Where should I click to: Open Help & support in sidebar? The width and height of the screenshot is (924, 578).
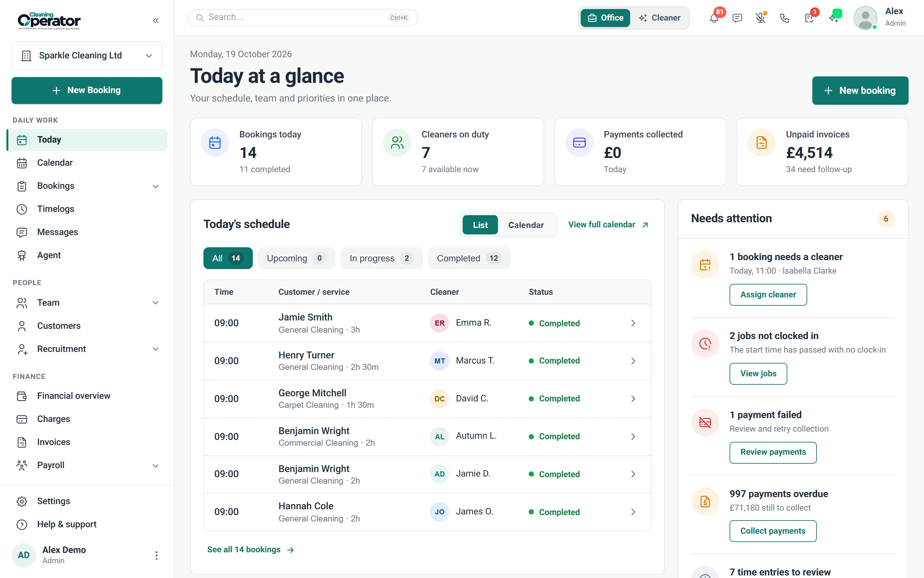(87, 524)
